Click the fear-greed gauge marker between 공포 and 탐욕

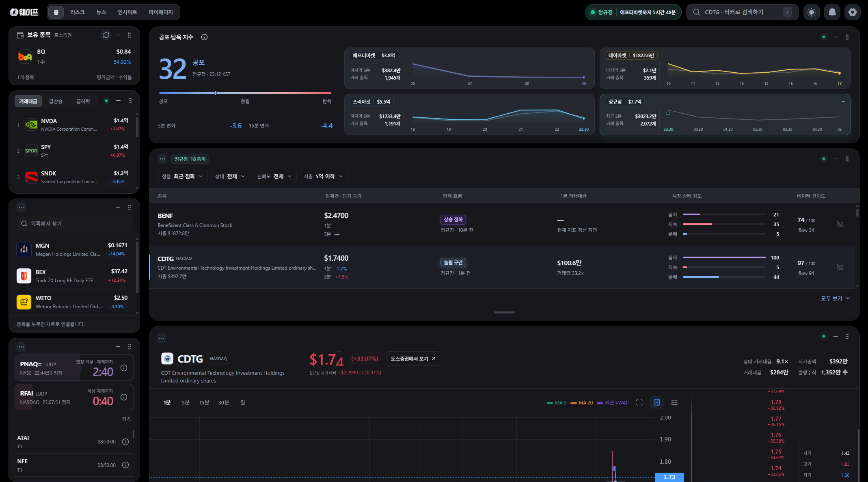point(216,93)
